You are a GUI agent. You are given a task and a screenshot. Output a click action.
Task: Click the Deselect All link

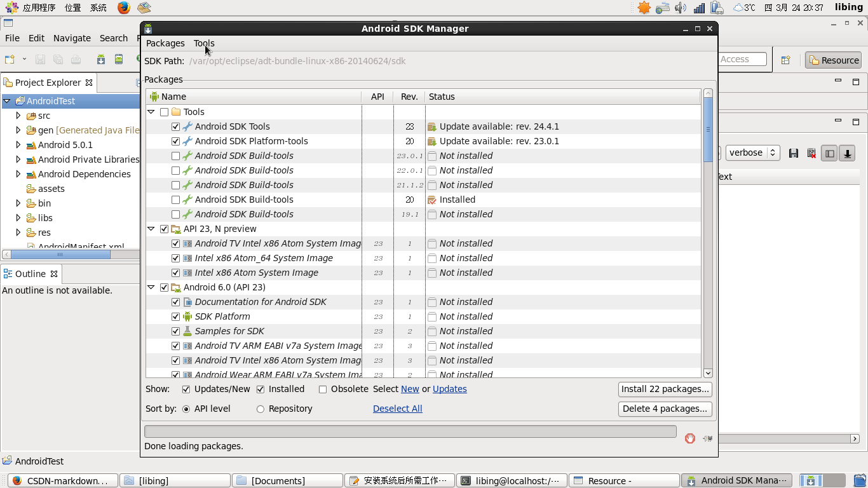click(398, 409)
